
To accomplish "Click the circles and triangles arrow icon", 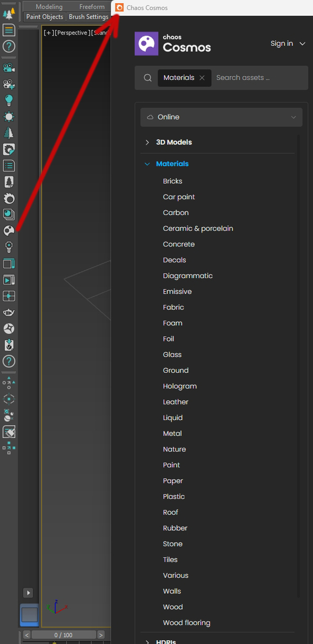I will (9, 383).
